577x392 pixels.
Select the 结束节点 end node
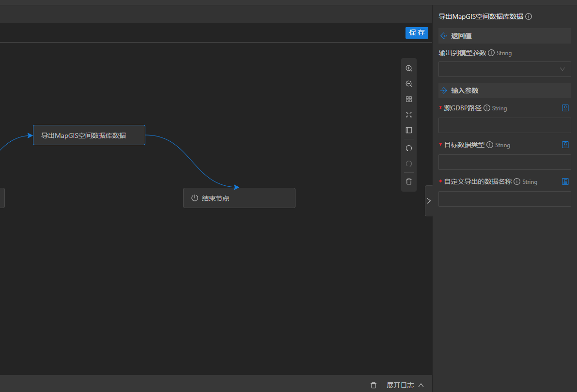click(239, 198)
